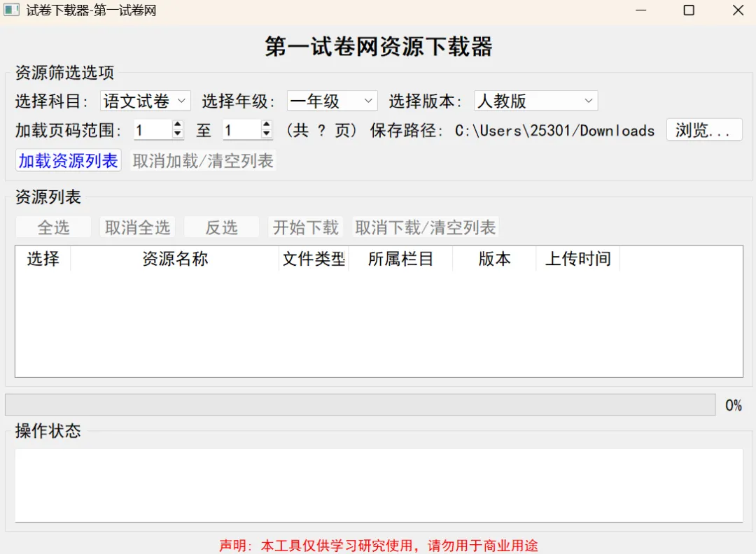Focus the start page number field
The height and width of the screenshot is (554, 756).
(153, 130)
